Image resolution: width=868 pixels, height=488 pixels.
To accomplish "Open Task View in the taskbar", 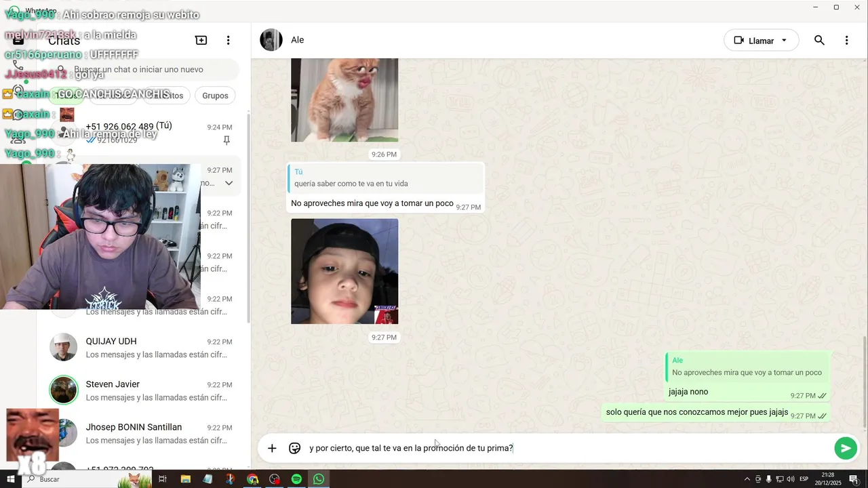I will coord(163,479).
